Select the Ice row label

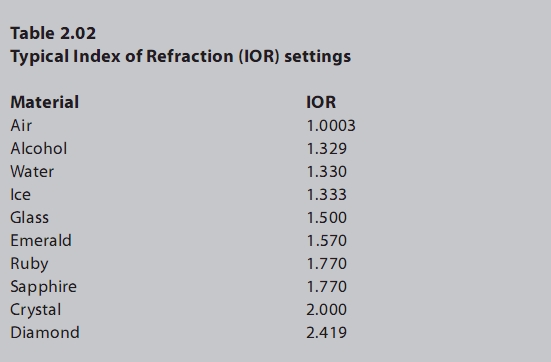coord(20,194)
